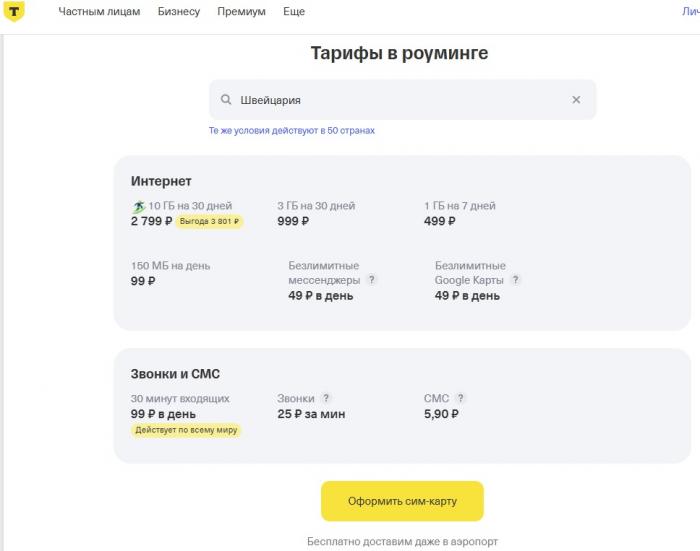The width and height of the screenshot is (700, 551).
Task: Open the Частным лицам menu
Action: point(99,12)
